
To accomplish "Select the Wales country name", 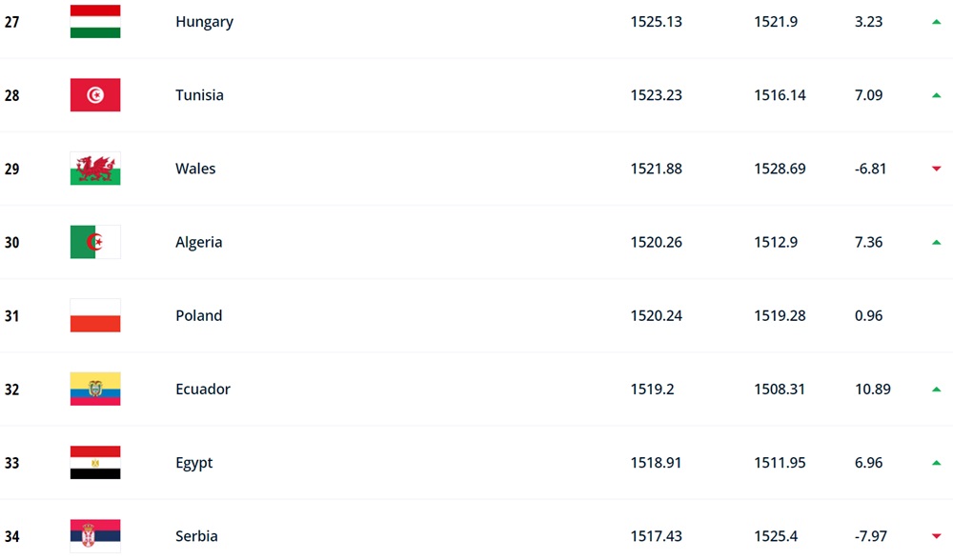I will (195, 169).
